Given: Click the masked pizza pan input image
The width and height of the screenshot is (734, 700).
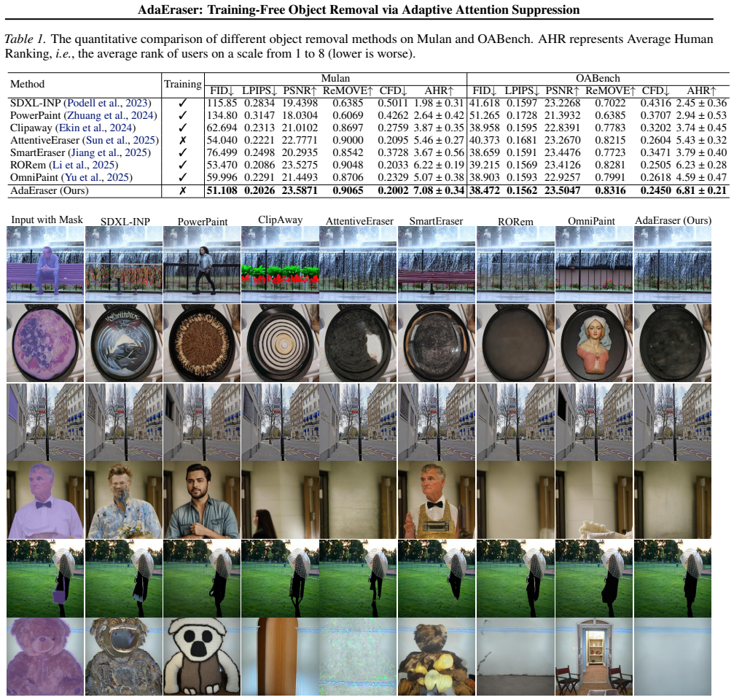Looking at the screenshot, I should [x=45, y=343].
